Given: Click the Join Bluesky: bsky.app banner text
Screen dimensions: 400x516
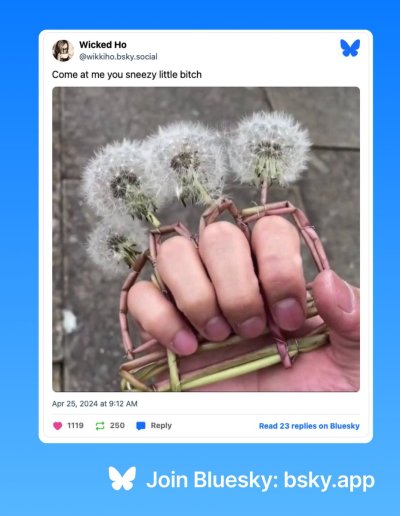Looking at the screenshot, I should (260, 480).
